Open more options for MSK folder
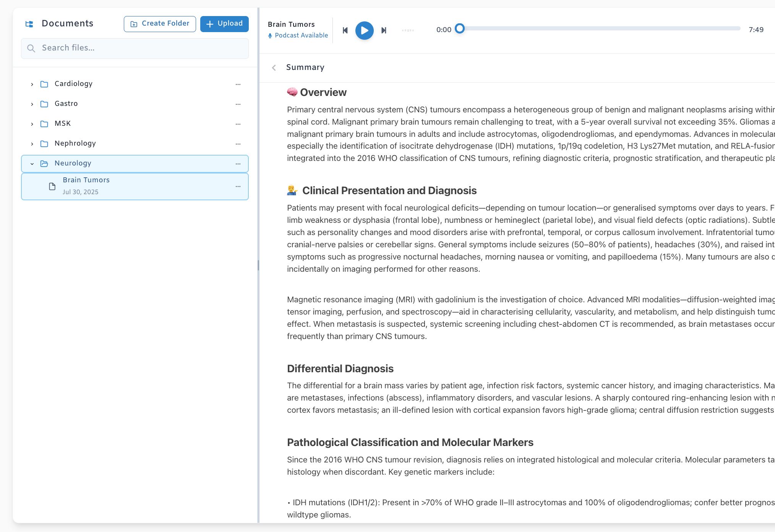Viewport: 775px width, 532px height. click(x=238, y=124)
